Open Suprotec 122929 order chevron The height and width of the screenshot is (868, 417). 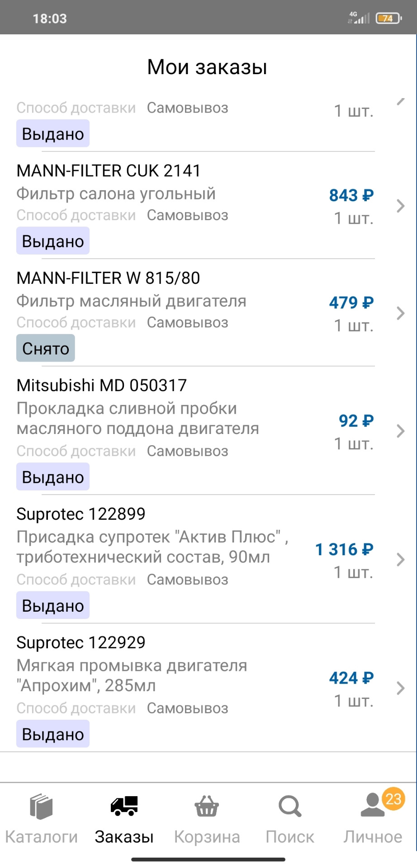coord(400,688)
